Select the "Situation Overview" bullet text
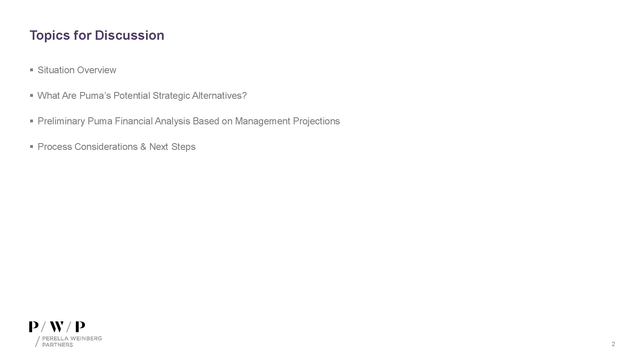 77,70
